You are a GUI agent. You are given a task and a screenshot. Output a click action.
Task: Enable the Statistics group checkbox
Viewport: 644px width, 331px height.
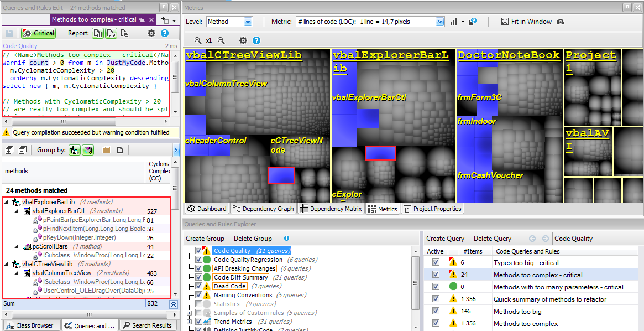[x=199, y=304]
